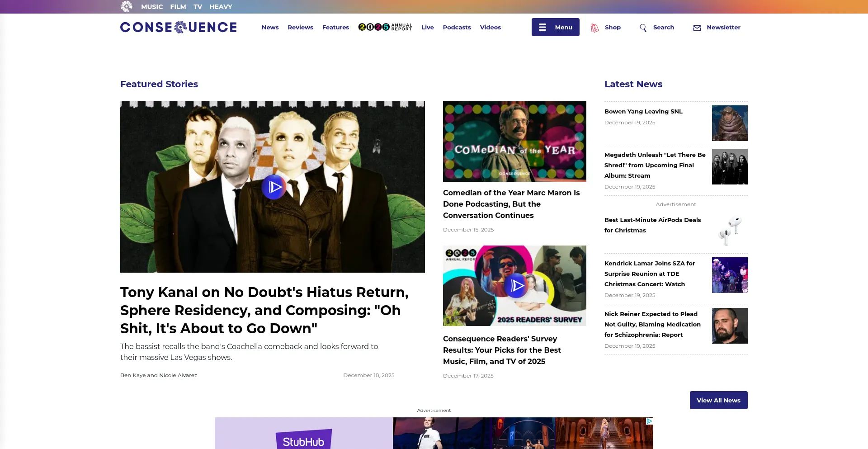Click the Shop bag icon
Image resolution: width=868 pixels, height=449 pixels.
tap(594, 27)
